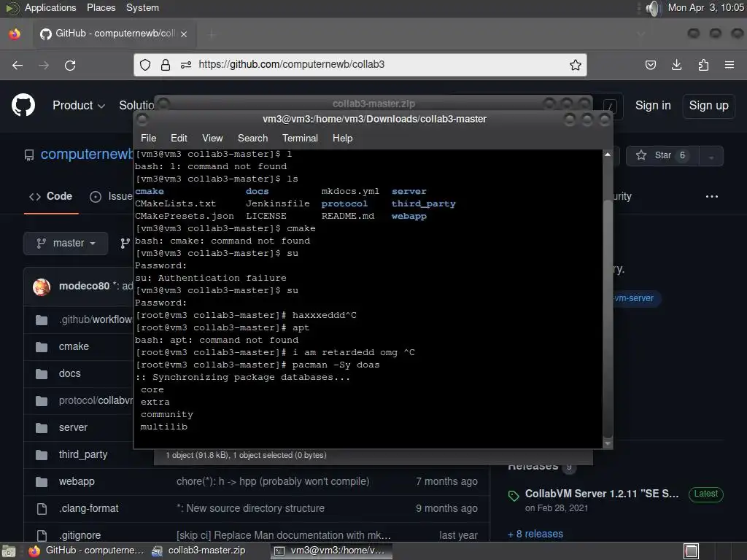Click the volume speaker icon
Screen dimensions: 747x560
[x=654, y=8]
